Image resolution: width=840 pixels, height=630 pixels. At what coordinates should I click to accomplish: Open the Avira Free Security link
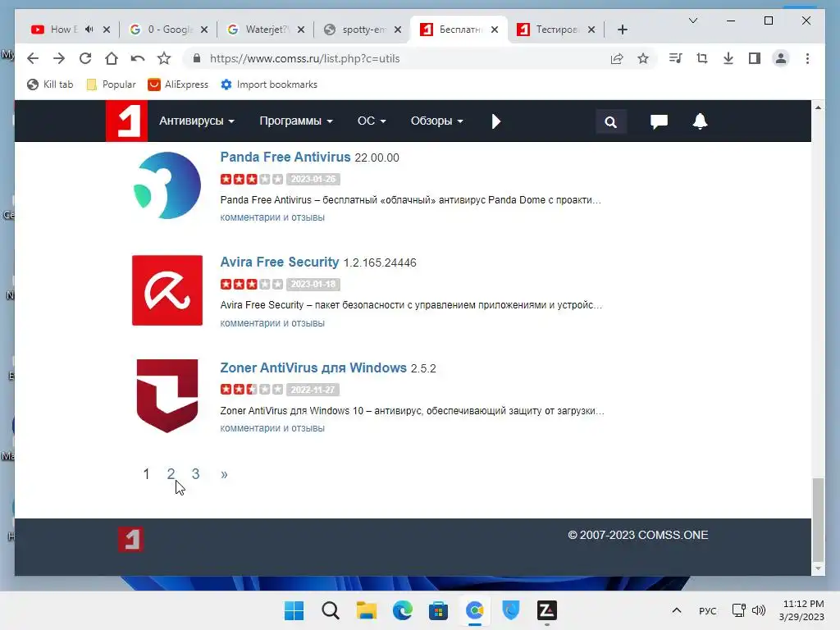click(280, 262)
